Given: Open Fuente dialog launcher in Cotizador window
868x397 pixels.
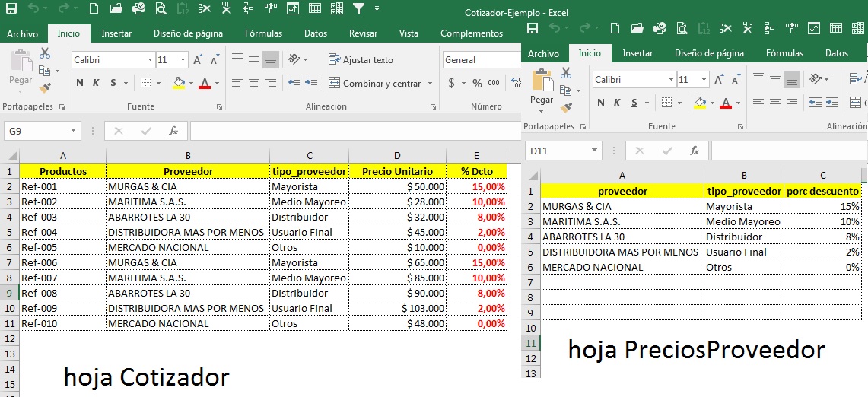Looking at the screenshot, I should tap(219, 106).
